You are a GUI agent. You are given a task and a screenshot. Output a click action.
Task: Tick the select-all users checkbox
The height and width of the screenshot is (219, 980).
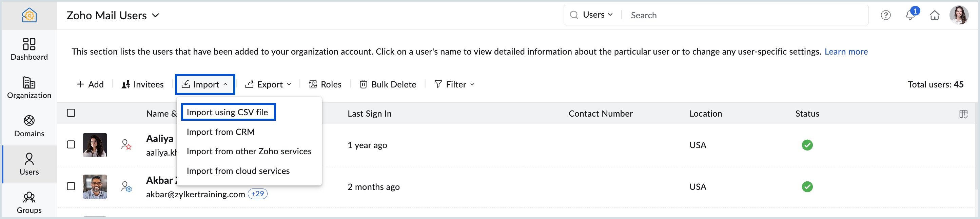pos(71,113)
